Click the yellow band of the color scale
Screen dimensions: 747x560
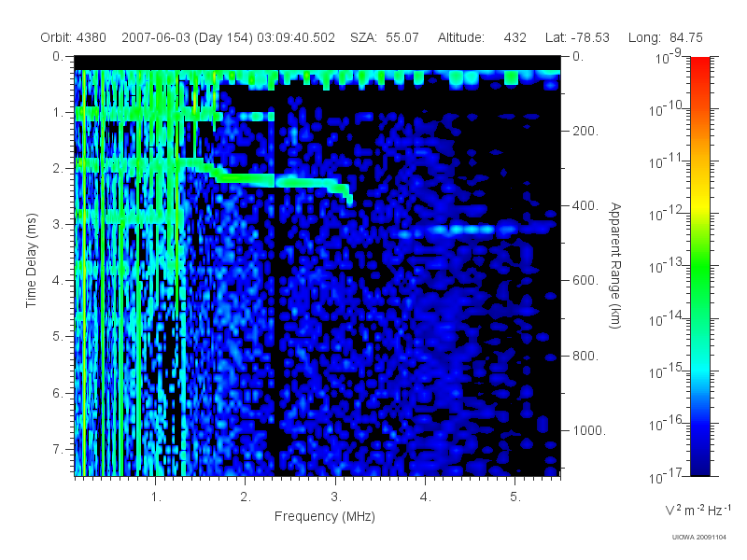tap(700, 203)
